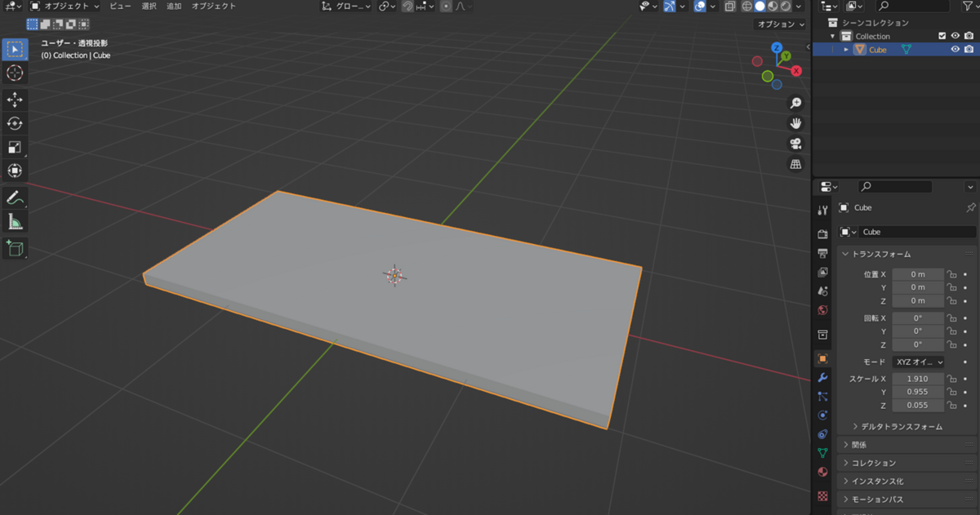Switch to material preview shading
Image resolution: width=980 pixels, height=515 pixels.
click(x=773, y=6)
